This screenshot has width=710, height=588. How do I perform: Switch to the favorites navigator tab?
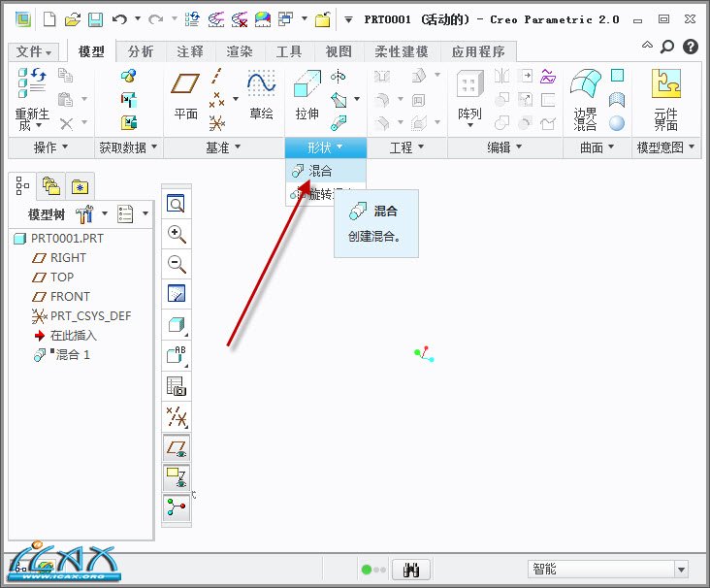(80, 186)
